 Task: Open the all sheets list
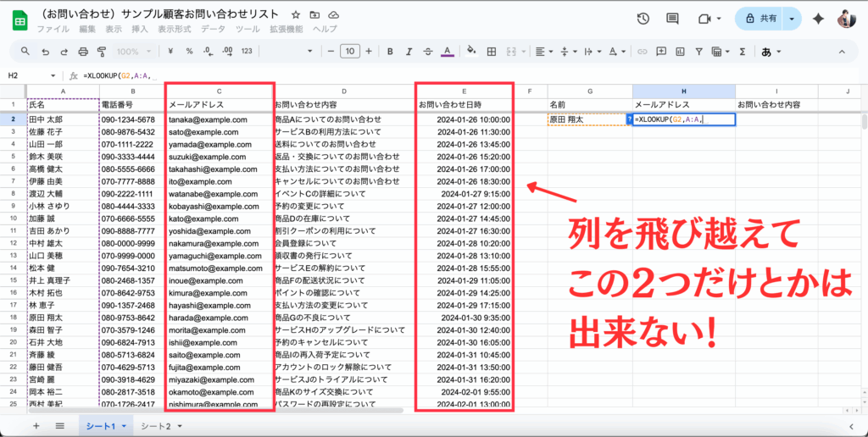pos(60,426)
